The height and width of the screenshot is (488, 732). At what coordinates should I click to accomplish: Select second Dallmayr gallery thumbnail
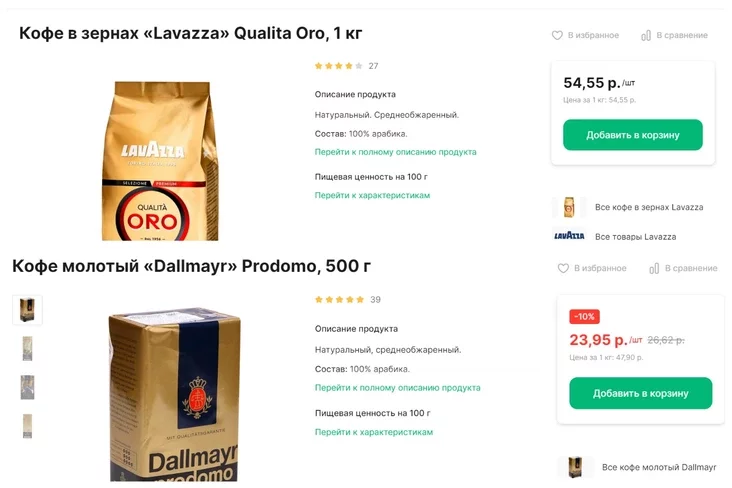(28, 348)
